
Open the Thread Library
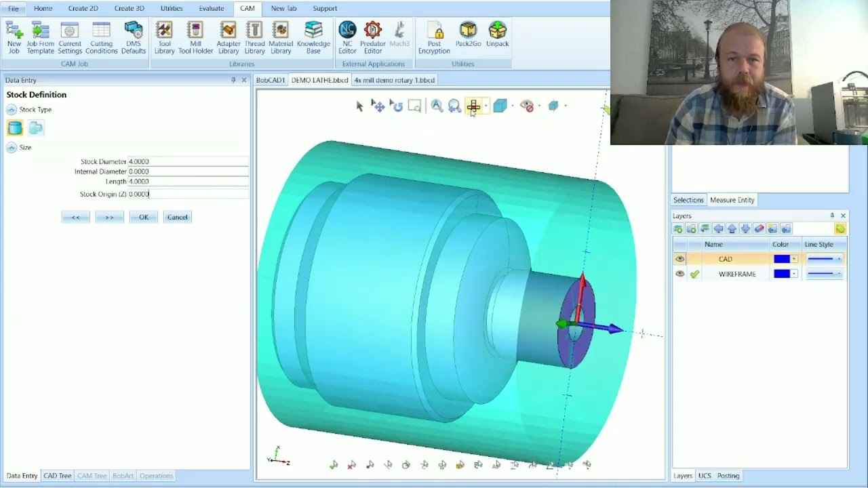point(254,37)
